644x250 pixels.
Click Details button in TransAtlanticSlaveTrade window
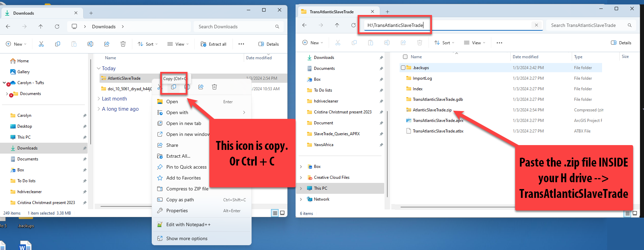621,43
